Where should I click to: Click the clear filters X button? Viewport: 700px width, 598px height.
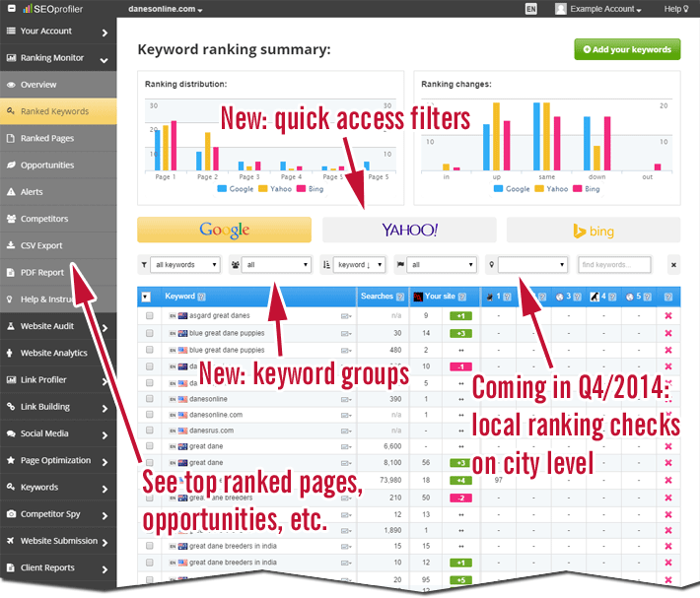point(672,265)
